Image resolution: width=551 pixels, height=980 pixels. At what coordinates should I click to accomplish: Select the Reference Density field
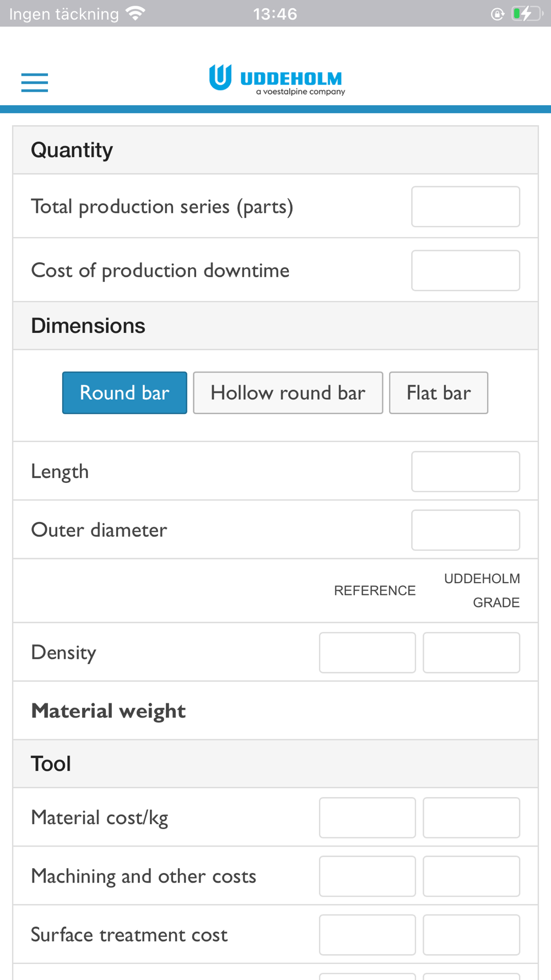pyautogui.click(x=368, y=653)
